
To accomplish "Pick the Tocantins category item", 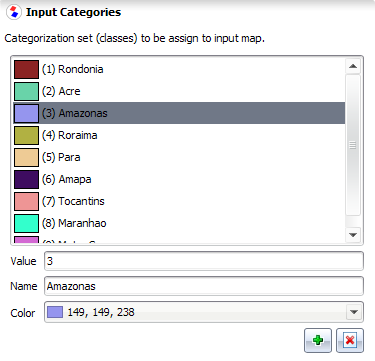I will [179, 201].
